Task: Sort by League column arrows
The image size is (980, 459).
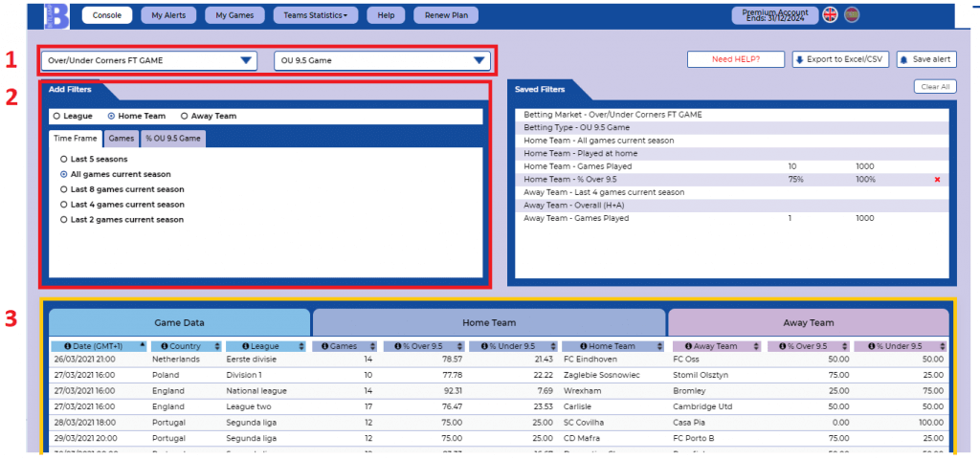Action: 301,346
